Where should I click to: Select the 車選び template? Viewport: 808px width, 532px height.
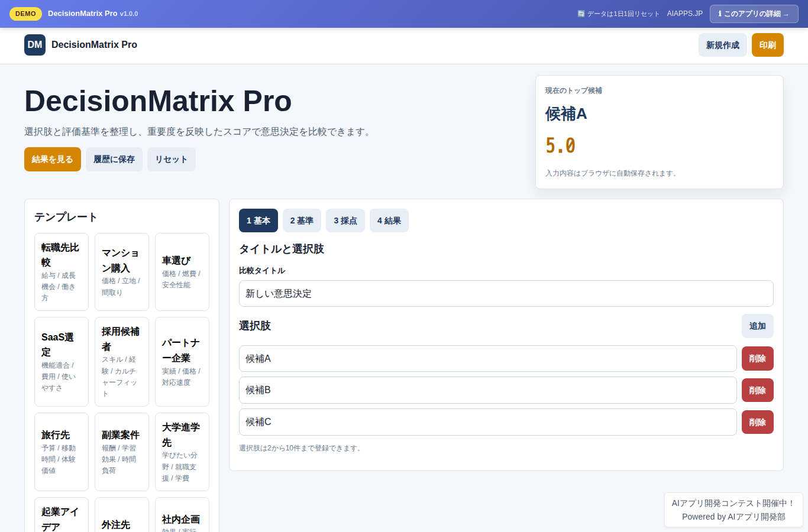(182, 272)
